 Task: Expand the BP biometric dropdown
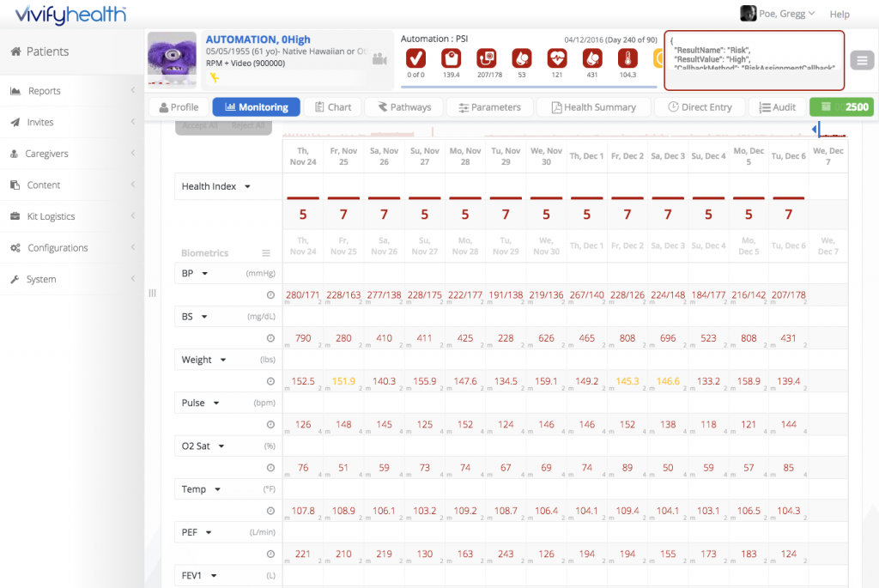click(204, 274)
